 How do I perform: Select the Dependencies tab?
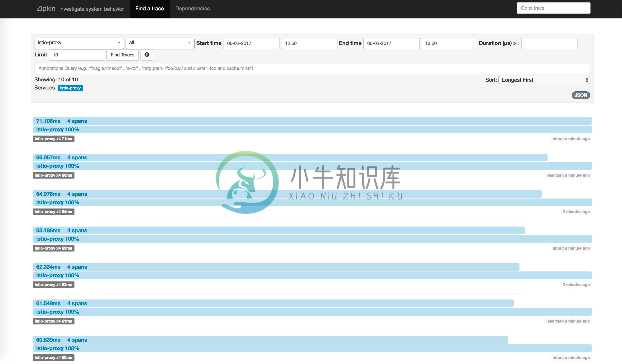pos(192,8)
